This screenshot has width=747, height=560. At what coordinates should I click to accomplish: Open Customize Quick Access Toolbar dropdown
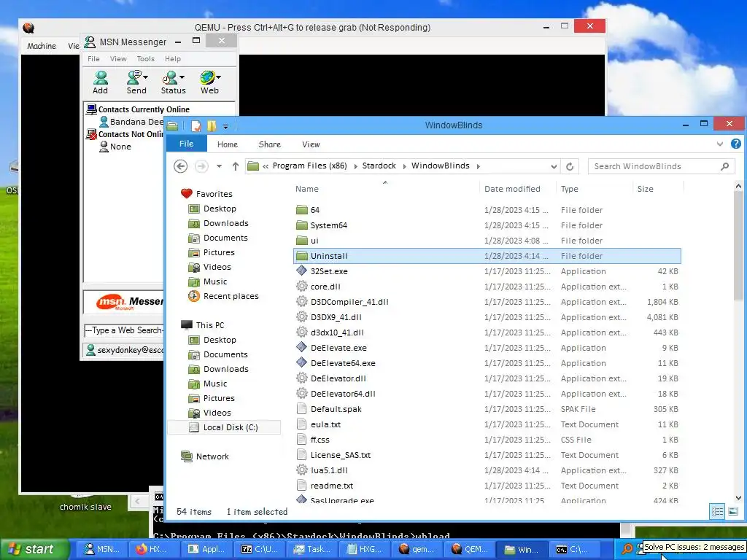click(226, 126)
